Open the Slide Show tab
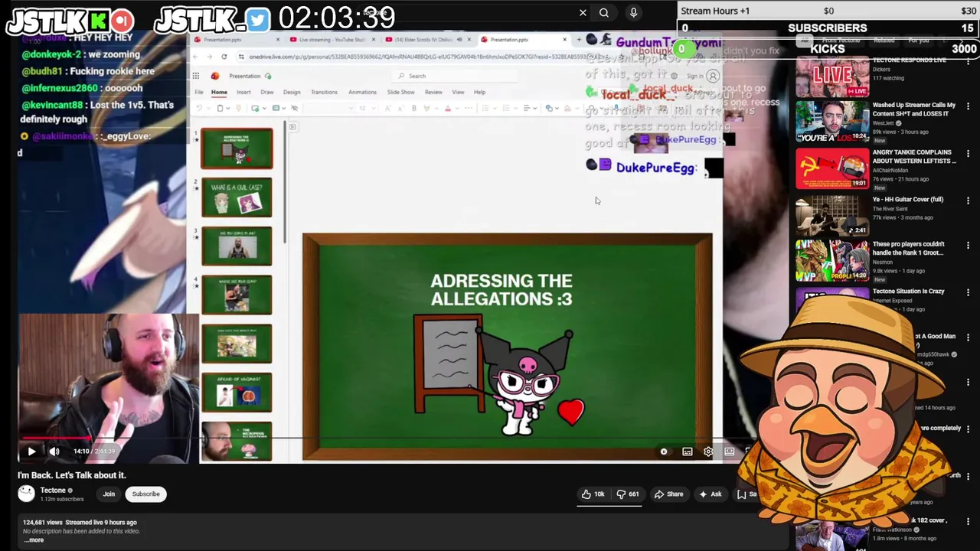 (x=400, y=92)
